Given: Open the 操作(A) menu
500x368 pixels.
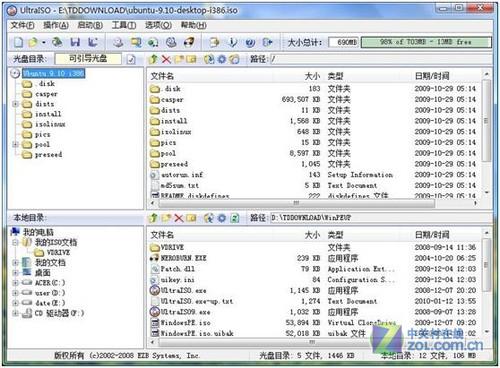Looking at the screenshot, I should (56, 25).
